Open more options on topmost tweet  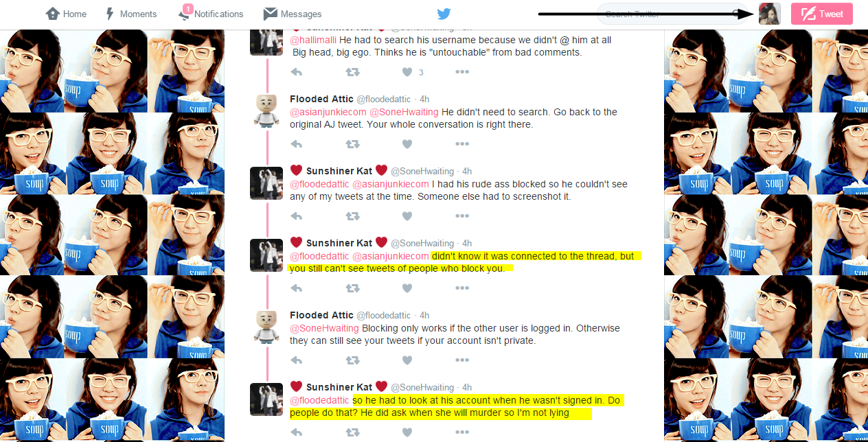point(462,72)
